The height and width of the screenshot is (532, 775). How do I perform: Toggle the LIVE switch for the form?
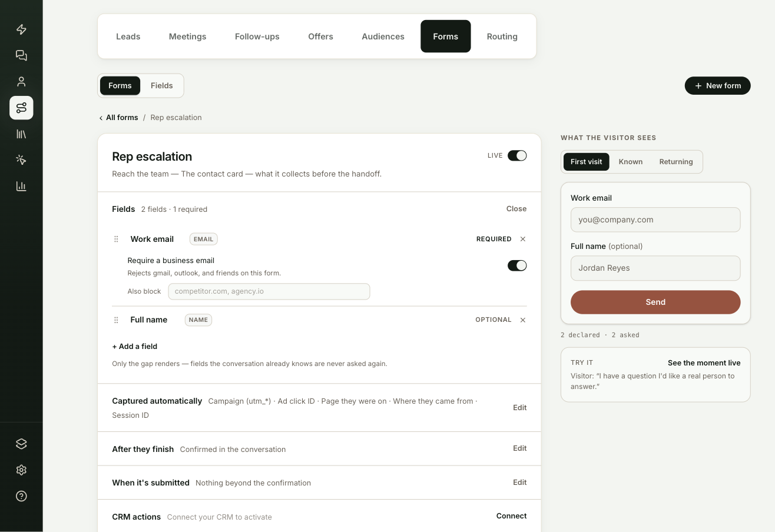point(517,155)
